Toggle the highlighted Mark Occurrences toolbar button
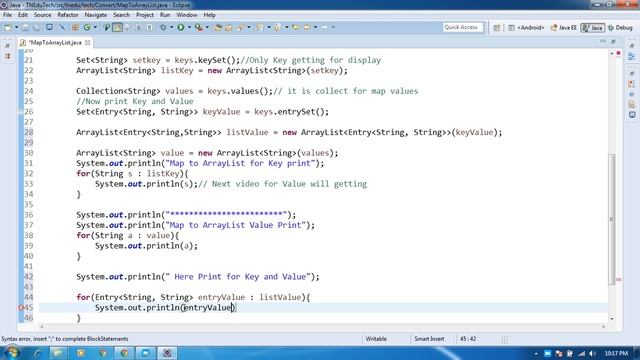 [x=118, y=27]
